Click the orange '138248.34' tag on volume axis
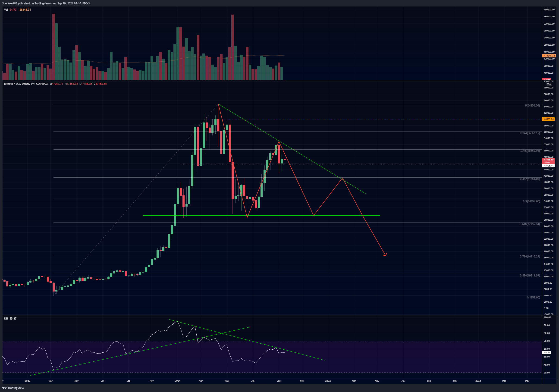This screenshot has width=559, height=392. coord(549,56)
